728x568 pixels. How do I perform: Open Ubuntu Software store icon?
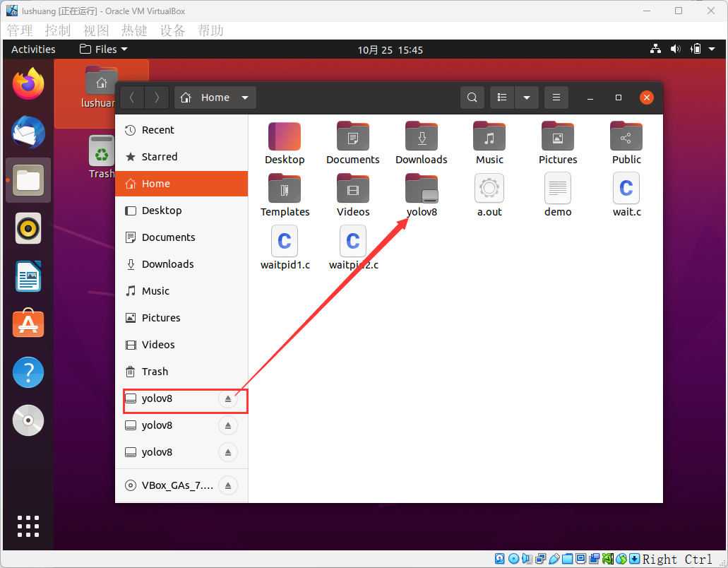coord(28,324)
